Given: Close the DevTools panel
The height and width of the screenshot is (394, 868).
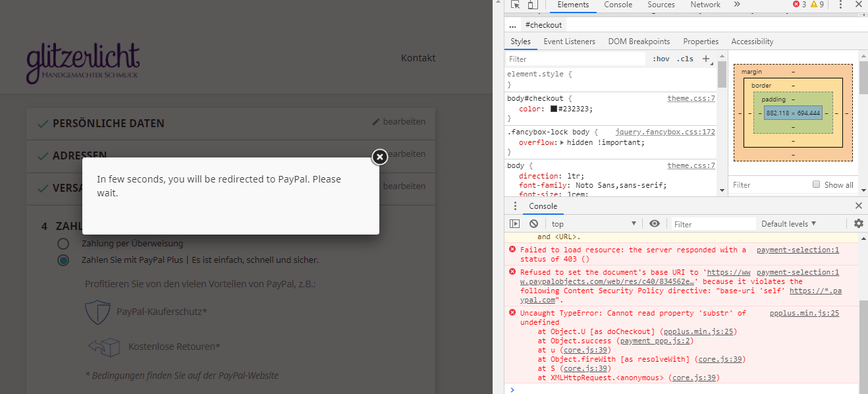Looking at the screenshot, I should pos(858,5).
